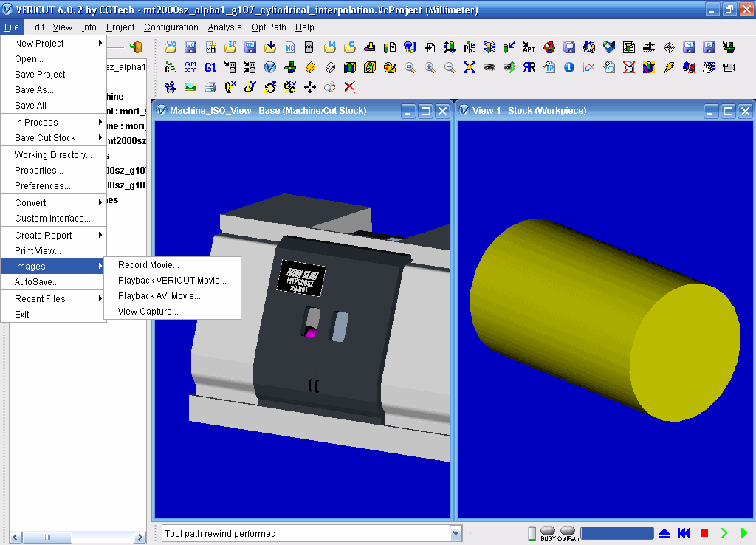
Task: Open Preferences... from File menu
Action: (53, 185)
